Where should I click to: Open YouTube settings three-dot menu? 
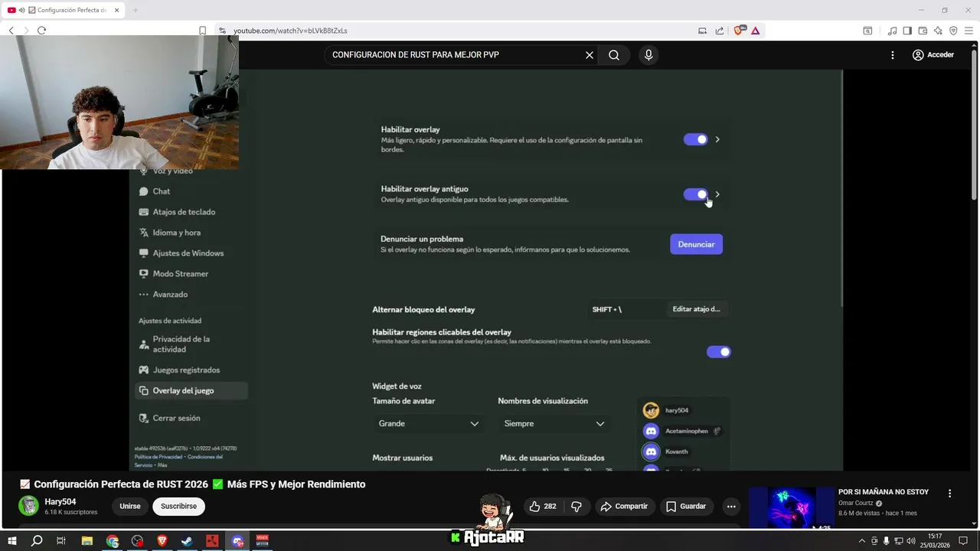(892, 55)
